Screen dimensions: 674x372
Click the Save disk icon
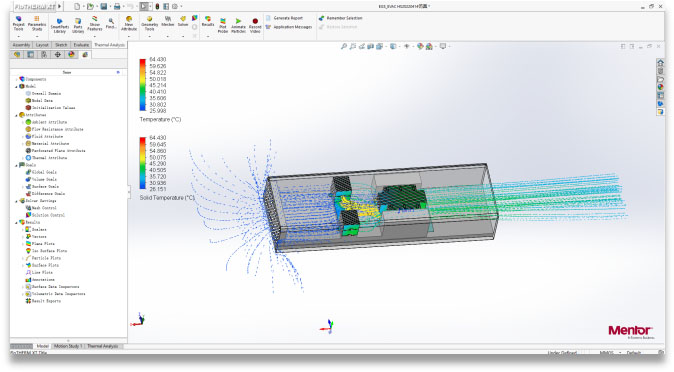point(104,6)
